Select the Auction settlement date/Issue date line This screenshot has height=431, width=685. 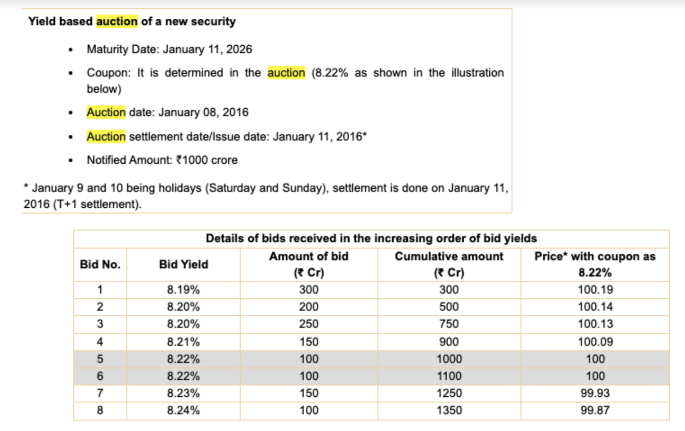tap(227, 136)
